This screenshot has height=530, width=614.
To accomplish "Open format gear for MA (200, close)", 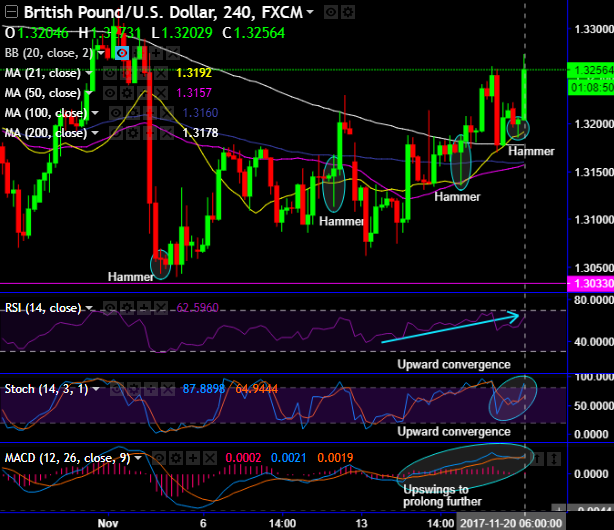I will [133, 133].
